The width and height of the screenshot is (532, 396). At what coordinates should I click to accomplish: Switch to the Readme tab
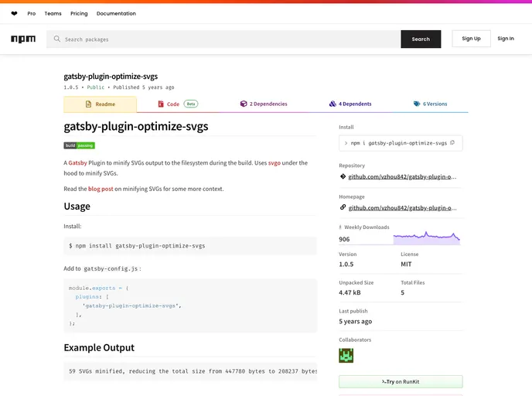point(100,104)
